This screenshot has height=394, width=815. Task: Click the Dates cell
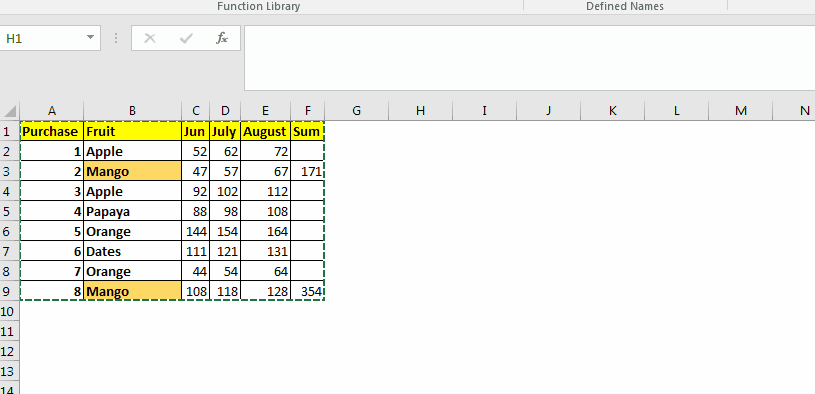(133, 252)
